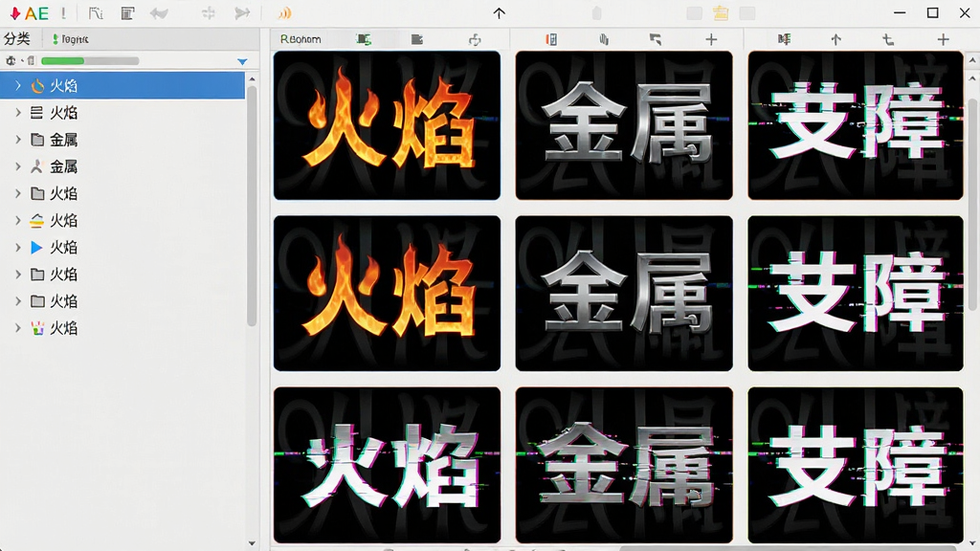Open the top-row chrome 金属 preset thumbnail
980x551 pixels.
pyautogui.click(x=624, y=125)
